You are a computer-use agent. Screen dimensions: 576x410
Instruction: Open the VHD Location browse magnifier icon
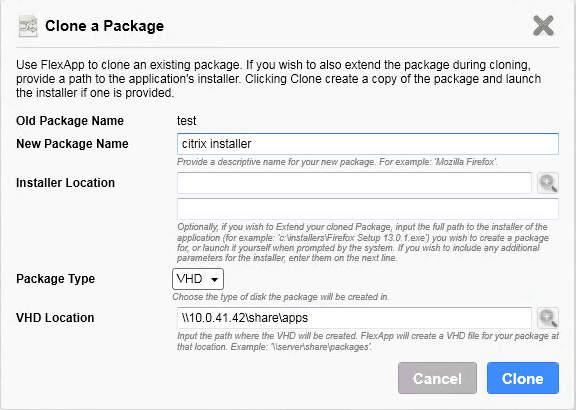click(x=548, y=318)
